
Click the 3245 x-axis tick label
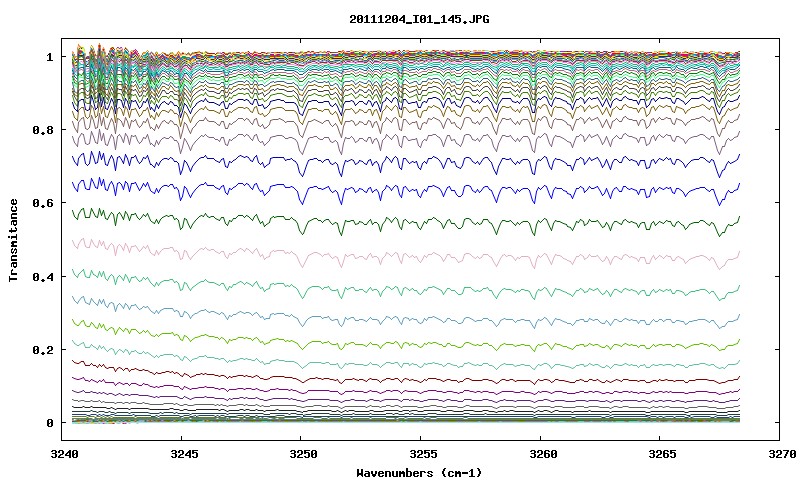[181, 454]
